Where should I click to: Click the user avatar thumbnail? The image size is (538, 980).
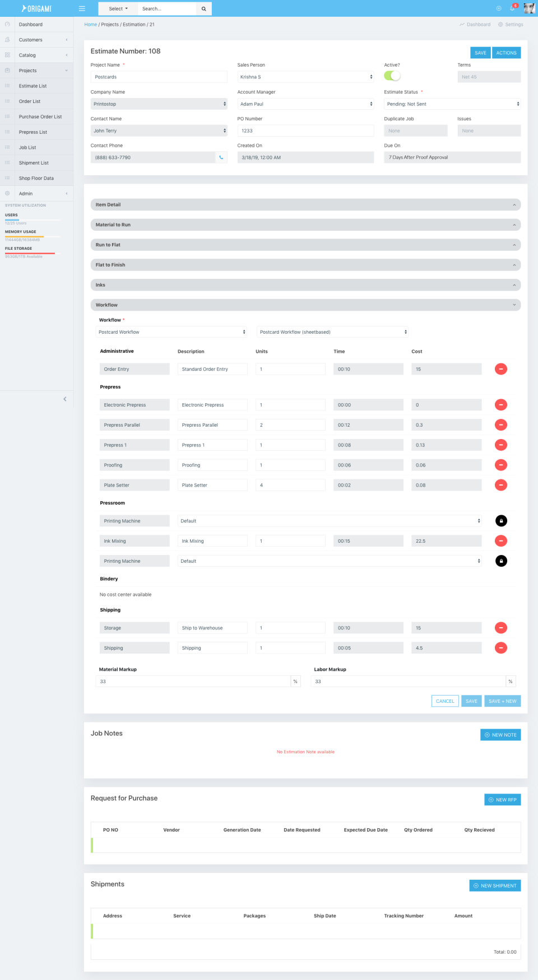(529, 8)
